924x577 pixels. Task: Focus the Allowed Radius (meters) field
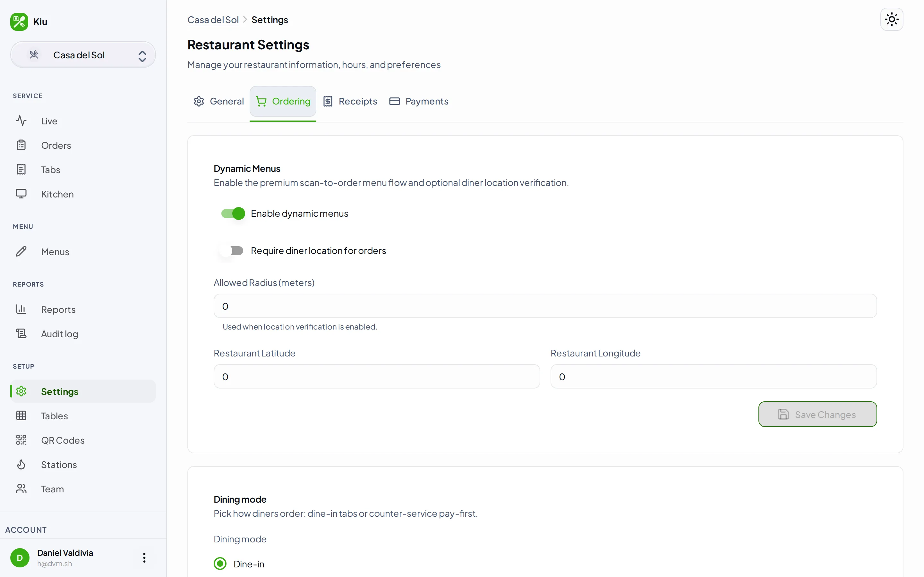pyautogui.click(x=545, y=306)
